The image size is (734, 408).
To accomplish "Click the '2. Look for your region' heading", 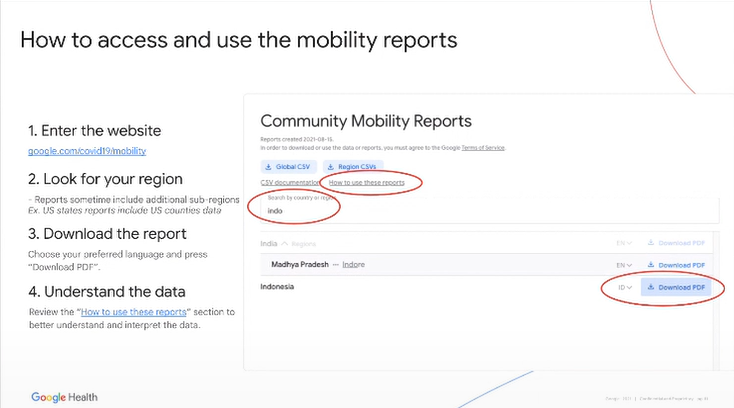I will point(105,179).
